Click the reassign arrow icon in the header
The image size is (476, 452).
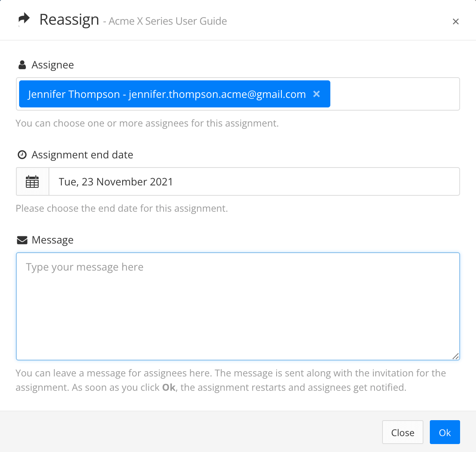tap(24, 18)
